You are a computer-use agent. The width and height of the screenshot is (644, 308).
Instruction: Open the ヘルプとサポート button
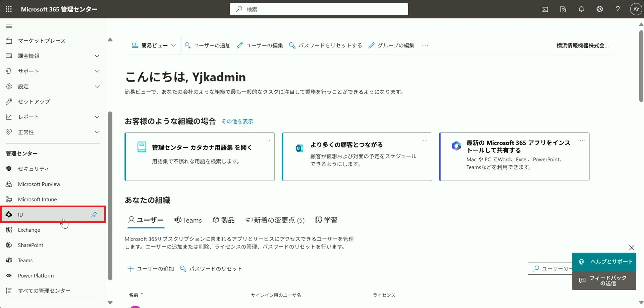[604, 262]
